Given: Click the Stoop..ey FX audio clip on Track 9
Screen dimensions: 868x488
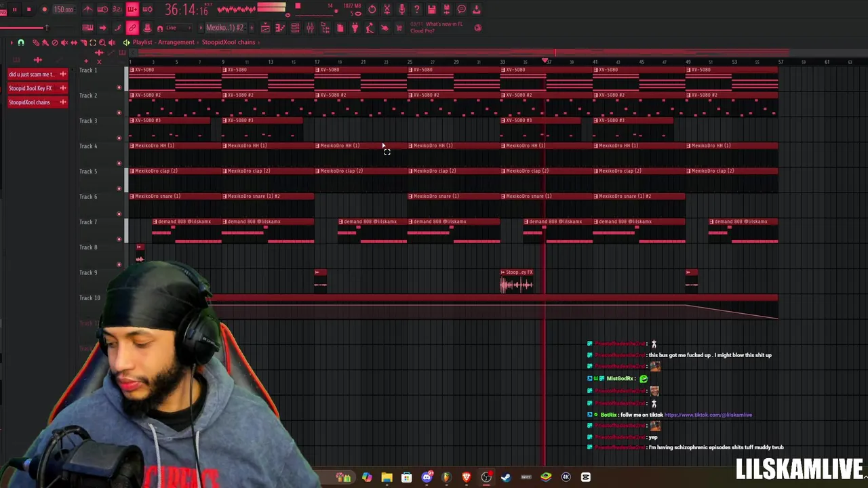Looking at the screenshot, I should pos(517,281).
